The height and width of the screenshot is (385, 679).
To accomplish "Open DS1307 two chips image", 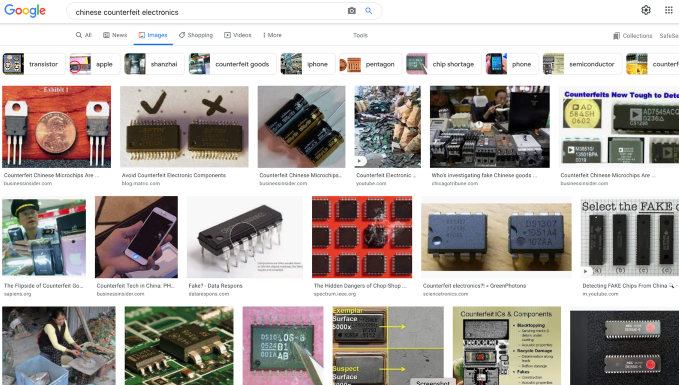I will 496,237.
